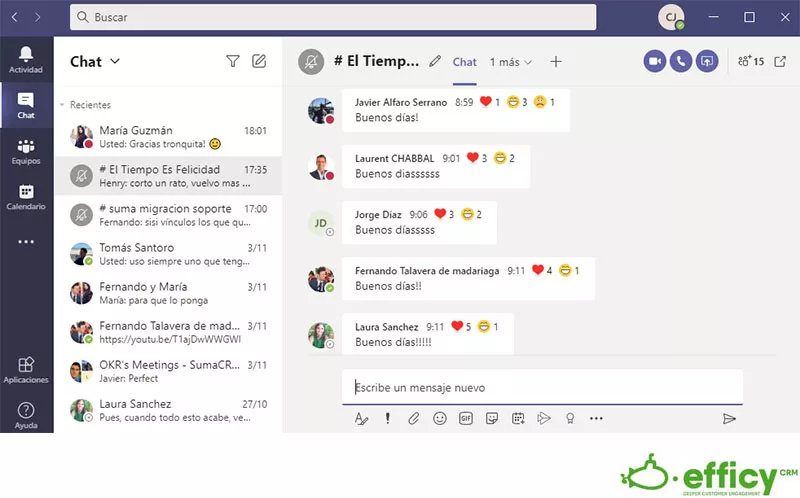Screen dimensions: 800x498
Task: Open the GIF picker
Action: [x=466, y=419]
